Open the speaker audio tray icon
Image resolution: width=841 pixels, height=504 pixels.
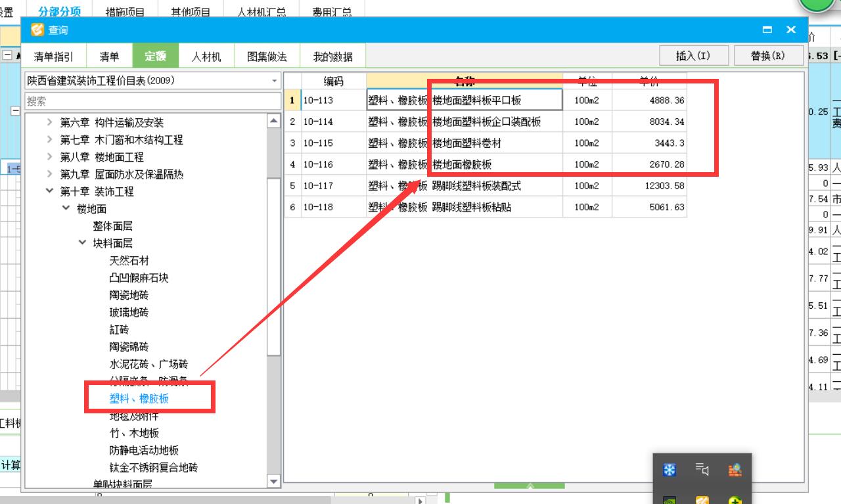[x=702, y=469]
